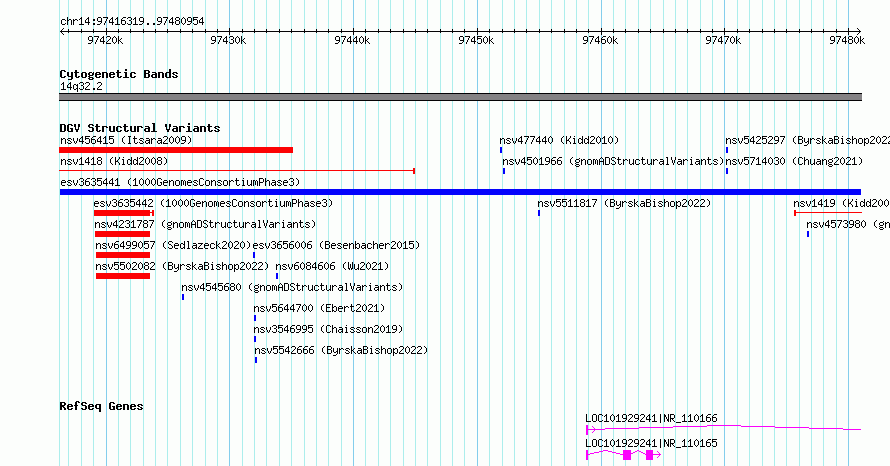Open nsv6499057 (Sedlazeck2020) entry

click(173, 245)
